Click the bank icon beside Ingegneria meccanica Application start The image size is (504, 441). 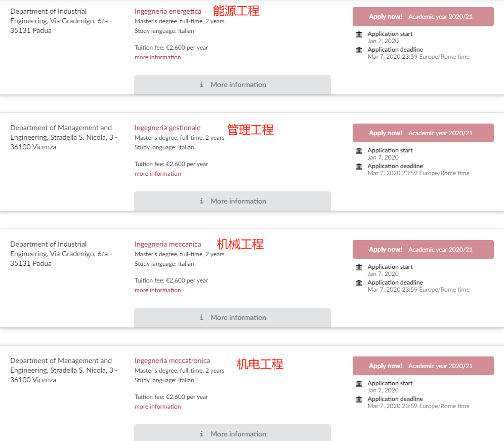click(x=359, y=267)
